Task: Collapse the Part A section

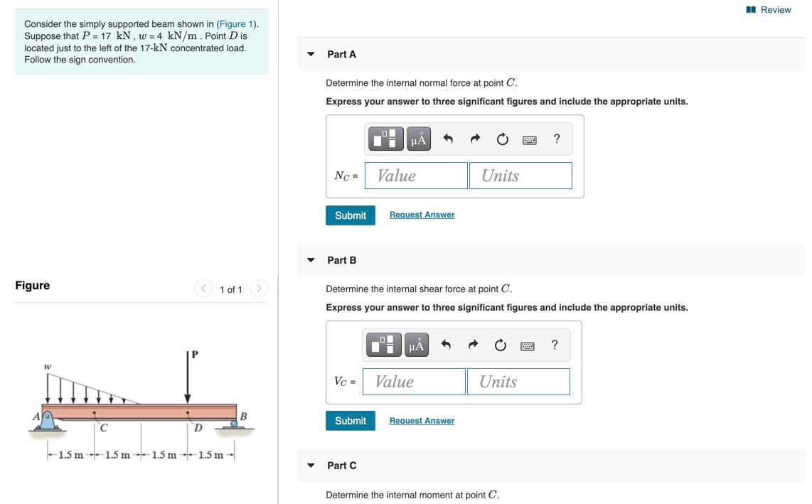Action: (311, 54)
